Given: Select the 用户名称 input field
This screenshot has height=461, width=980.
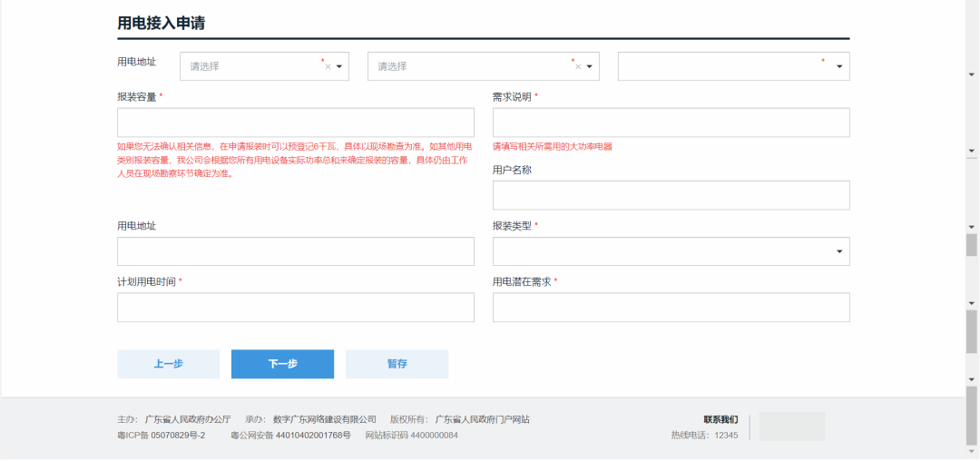Looking at the screenshot, I should coord(671,195).
